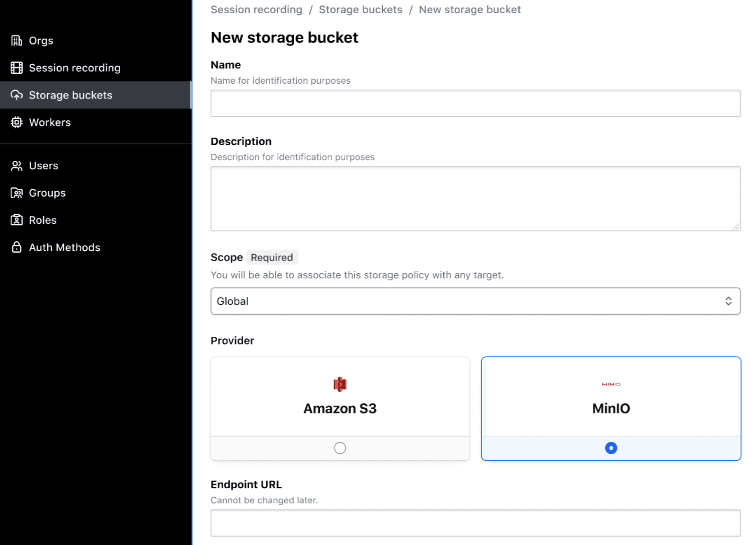Click the Scope dropdown chevron arrows

728,301
